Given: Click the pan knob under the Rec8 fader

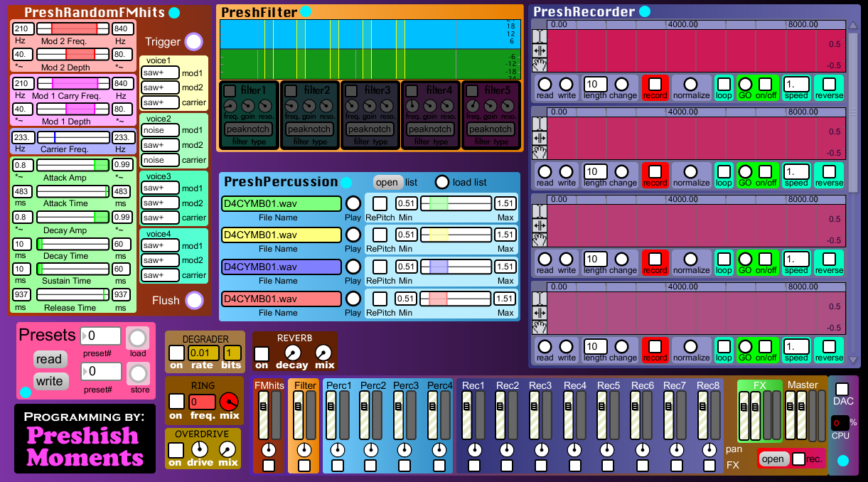Looking at the screenshot, I should point(709,450).
